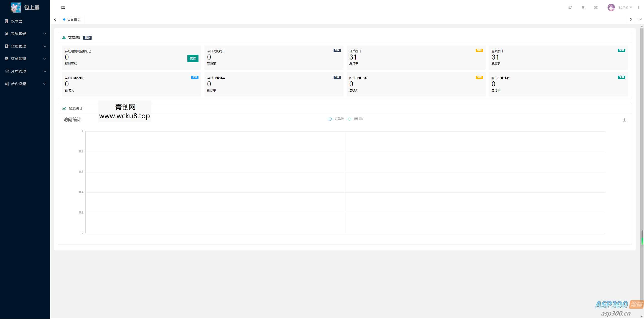Screen dimensions: 644x319
Task: Click the 包上量 logo
Action: [x=25, y=8]
